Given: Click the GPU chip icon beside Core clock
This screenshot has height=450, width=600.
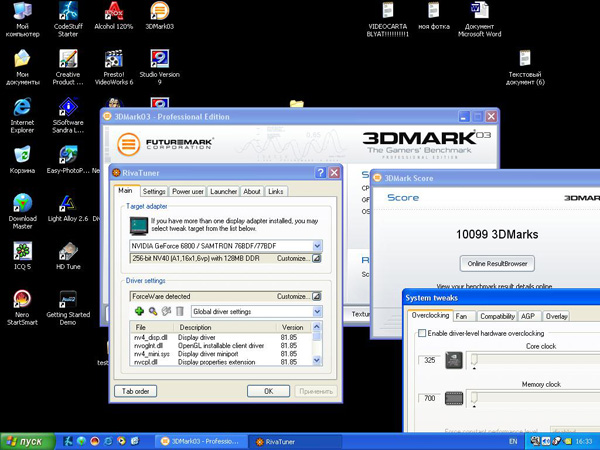Looking at the screenshot, I should (453, 360).
